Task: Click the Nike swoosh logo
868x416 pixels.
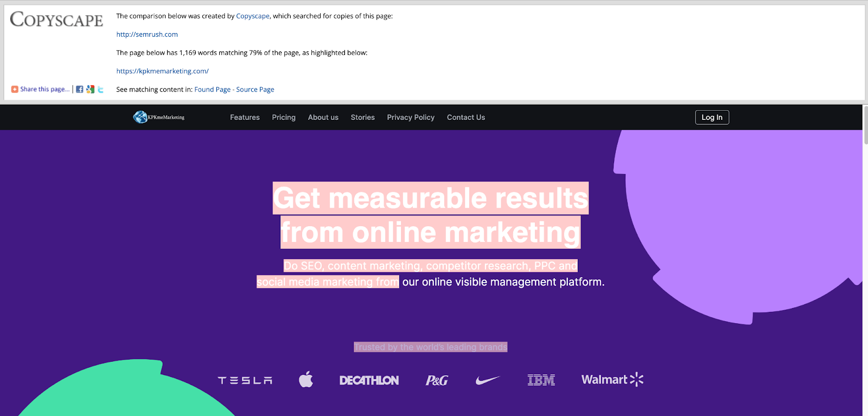Action: point(487,380)
